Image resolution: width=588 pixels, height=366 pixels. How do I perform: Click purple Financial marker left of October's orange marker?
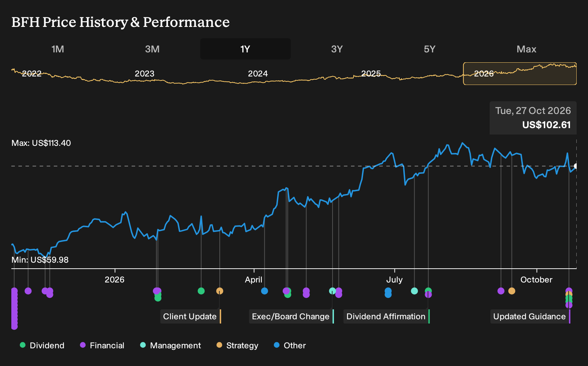(x=501, y=291)
